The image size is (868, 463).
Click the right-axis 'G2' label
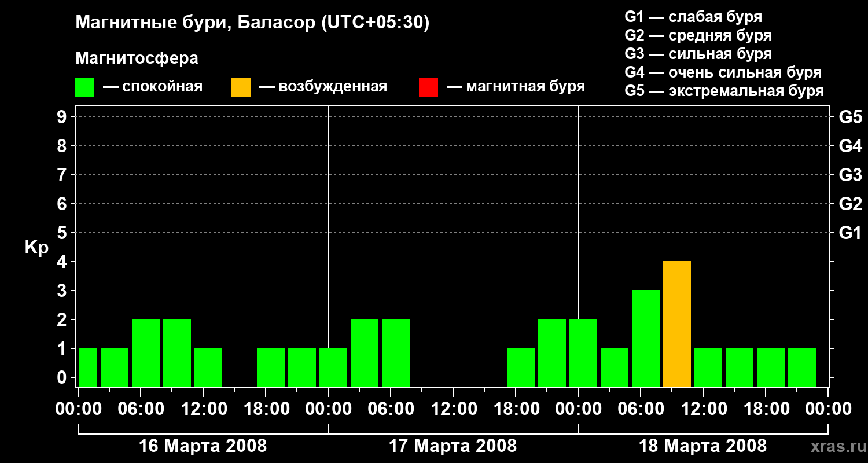pyautogui.click(x=851, y=204)
